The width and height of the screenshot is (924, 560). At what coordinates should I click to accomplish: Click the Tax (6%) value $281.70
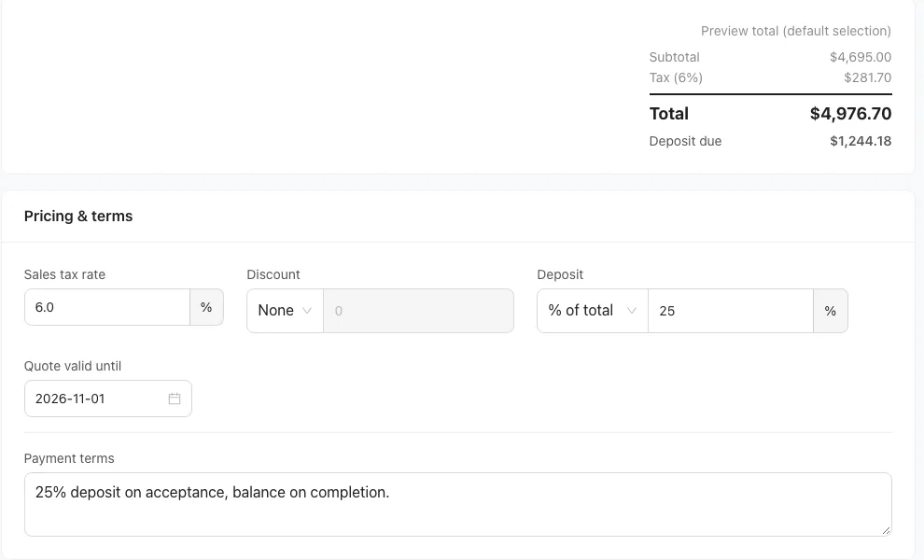(x=867, y=77)
